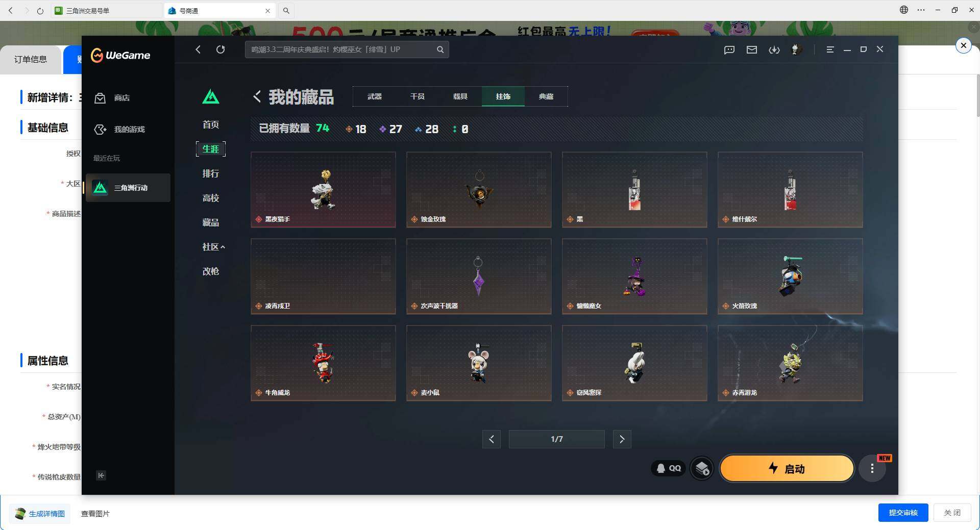Image resolution: width=980 pixels, height=530 pixels.
Task: Open the 牛角威龙 charm card
Action: (x=323, y=363)
